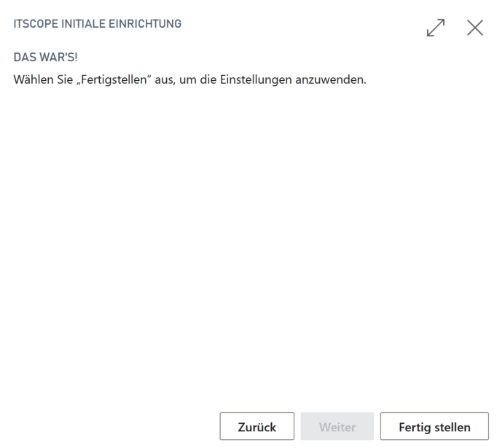Choose the Fertig stellen button
The image size is (497, 448).
coord(434,427)
